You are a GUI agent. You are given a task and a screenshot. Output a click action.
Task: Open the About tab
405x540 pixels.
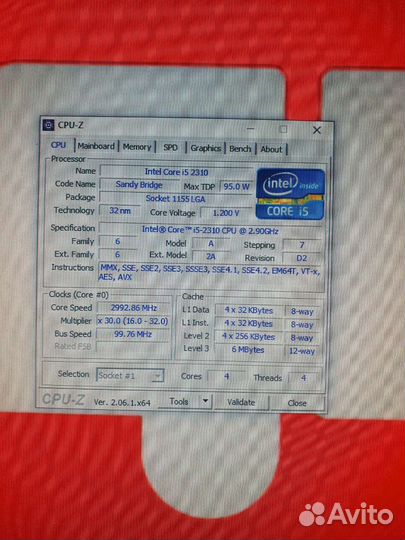coord(271,149)
